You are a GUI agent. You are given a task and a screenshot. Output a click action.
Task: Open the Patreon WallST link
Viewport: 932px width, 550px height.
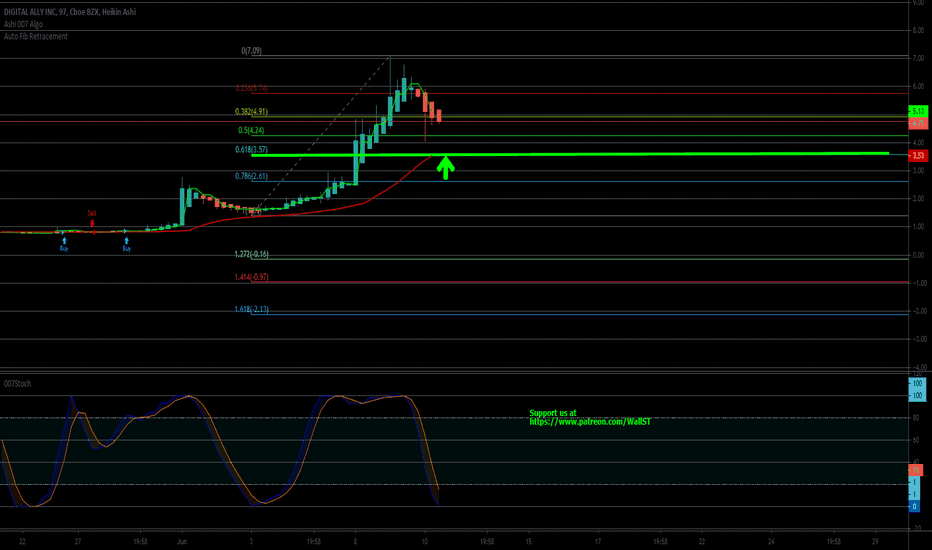[x=590, y=422]
